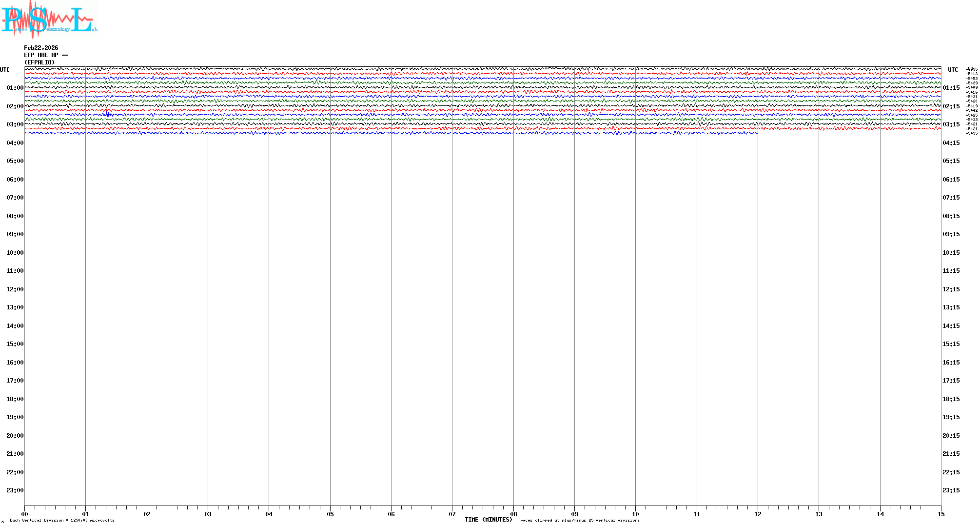The image size is (980, 527).
Task: Click the Feb22,2026 date label
Action: click(41, 48)
